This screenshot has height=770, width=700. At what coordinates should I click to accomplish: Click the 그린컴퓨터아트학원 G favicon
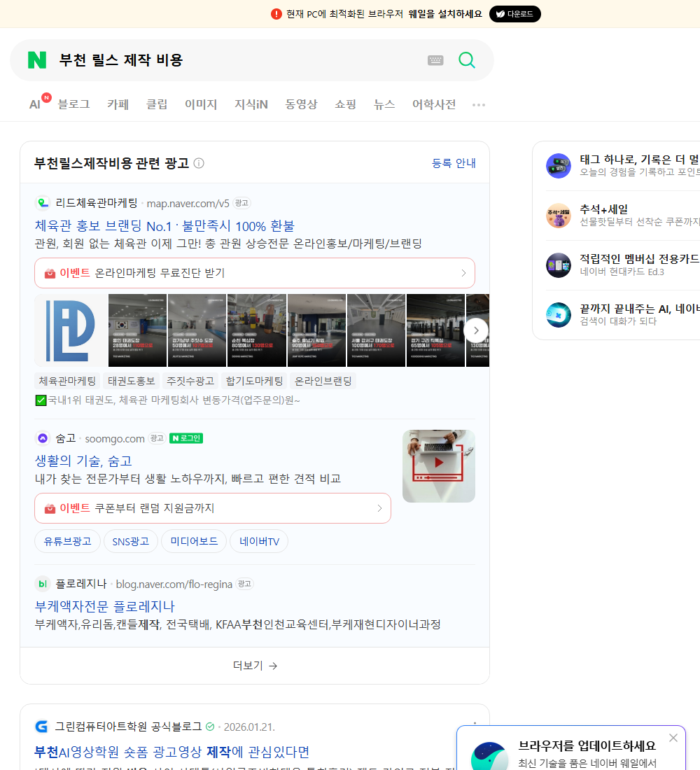(x=42, y=727)
